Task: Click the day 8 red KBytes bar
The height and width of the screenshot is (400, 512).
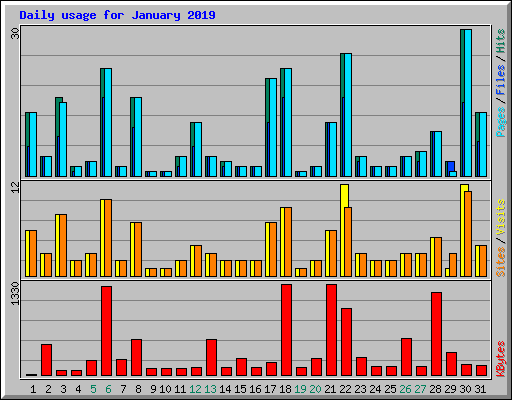Action: point(136,358)
